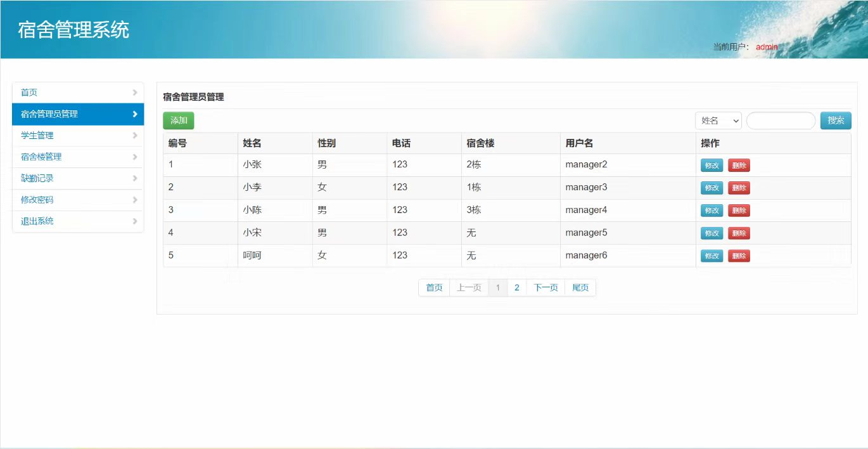Click white chevron beside 宿舍管理员管理
This screenshot has height=449, width=868.
pos(135,114)
